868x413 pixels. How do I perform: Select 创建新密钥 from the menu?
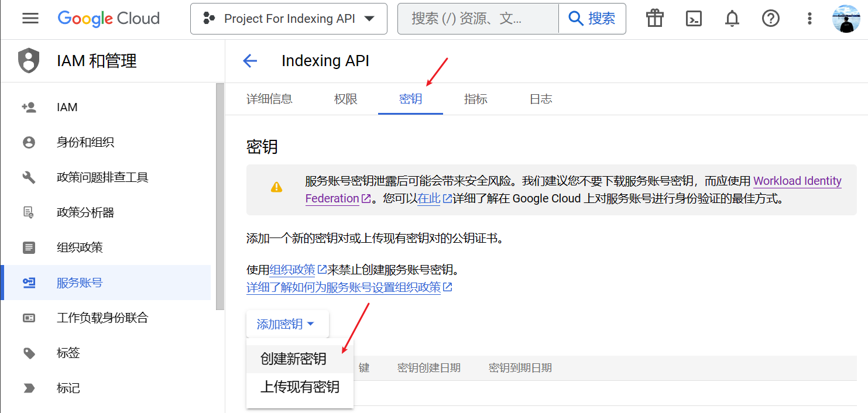coord(293,359)
